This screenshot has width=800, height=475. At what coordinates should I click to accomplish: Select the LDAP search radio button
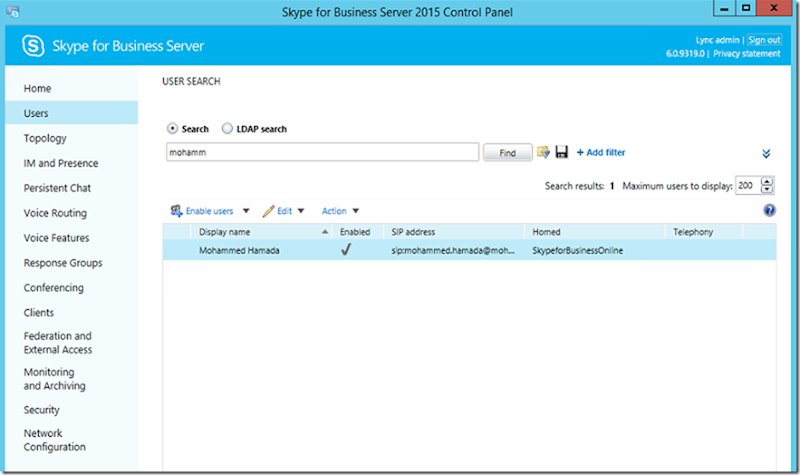point(227,129)
